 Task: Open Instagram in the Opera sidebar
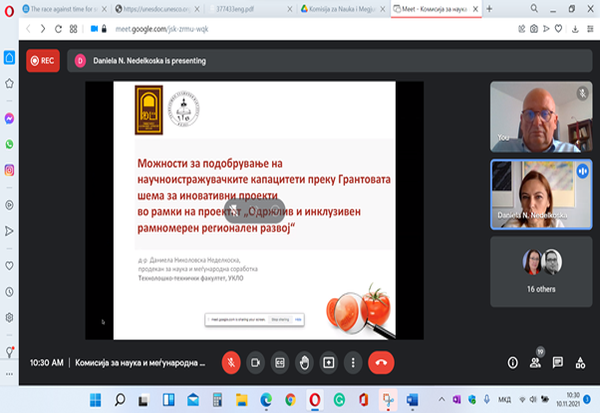coord(9,170)
